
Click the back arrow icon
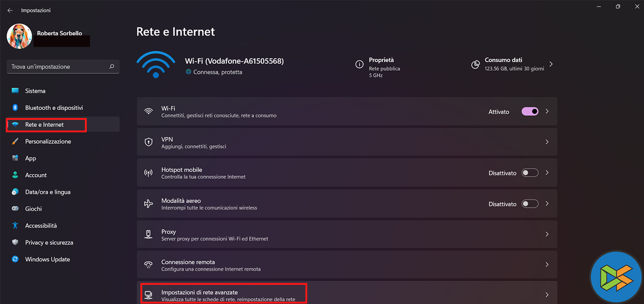pos(10,10)
